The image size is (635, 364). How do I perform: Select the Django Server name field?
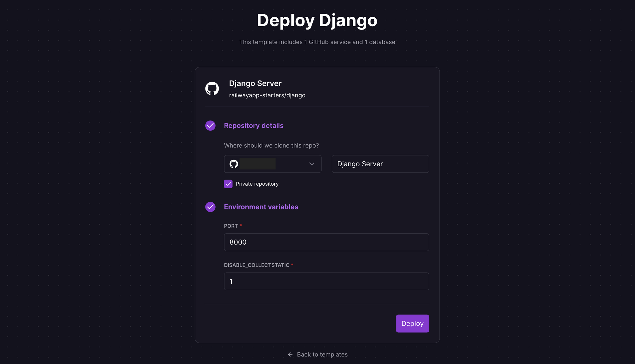(380, 163)
